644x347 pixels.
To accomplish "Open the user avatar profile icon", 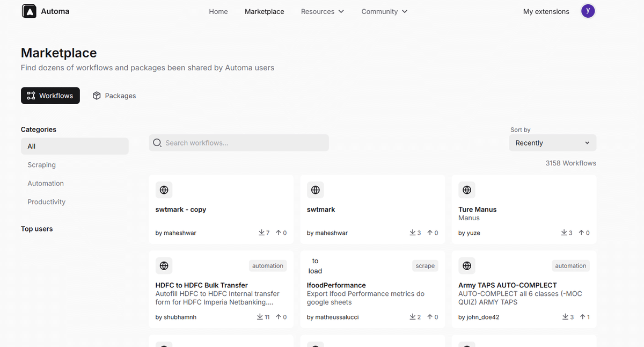I will (588, 11).
